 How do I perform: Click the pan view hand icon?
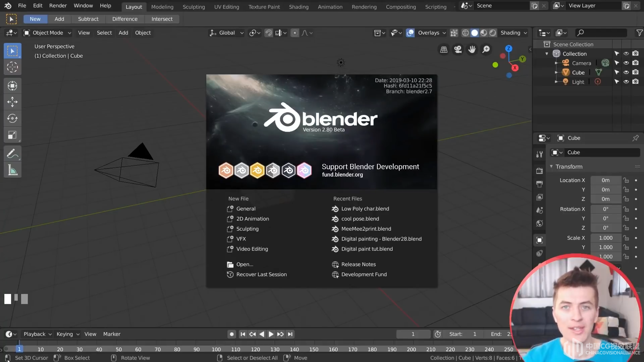click(x=472, y=50)
